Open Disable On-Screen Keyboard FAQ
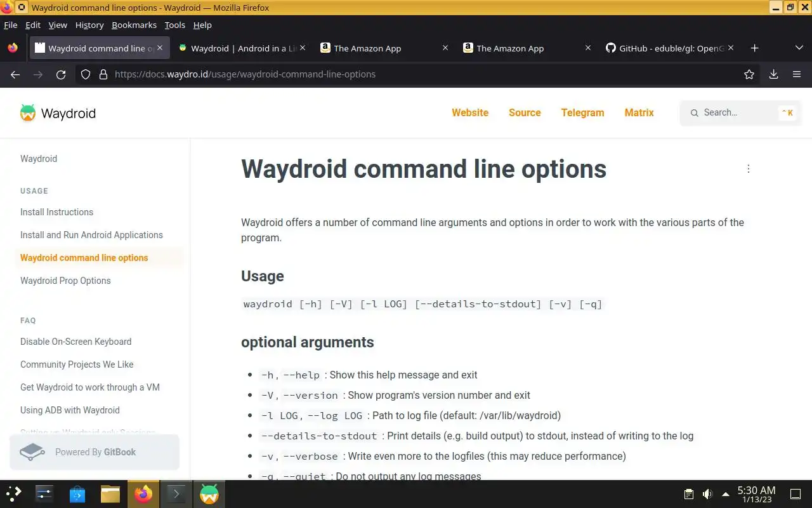The height and width of the screenshot is (508, 812). tap(75, 342)
